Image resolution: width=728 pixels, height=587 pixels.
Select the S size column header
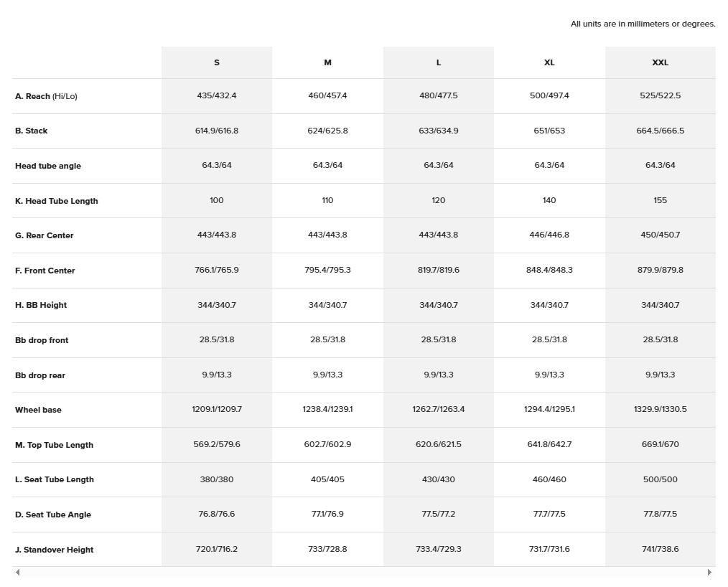[x=217, y=62]
